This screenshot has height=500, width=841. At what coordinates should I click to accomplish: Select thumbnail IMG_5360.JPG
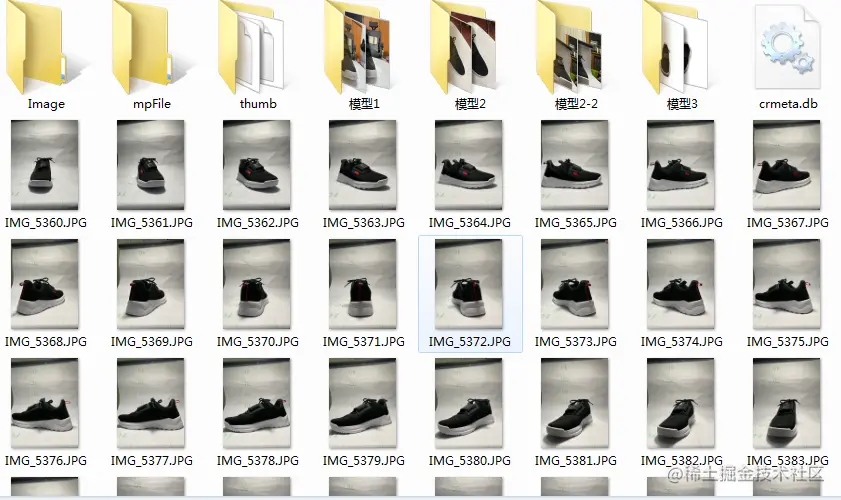(x=45, y=165)
